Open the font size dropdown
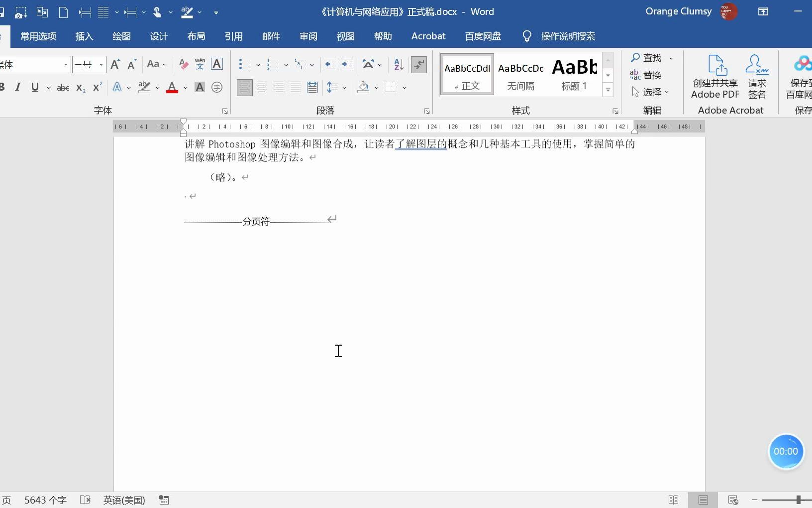812x508 pixels. coord(100,64)
